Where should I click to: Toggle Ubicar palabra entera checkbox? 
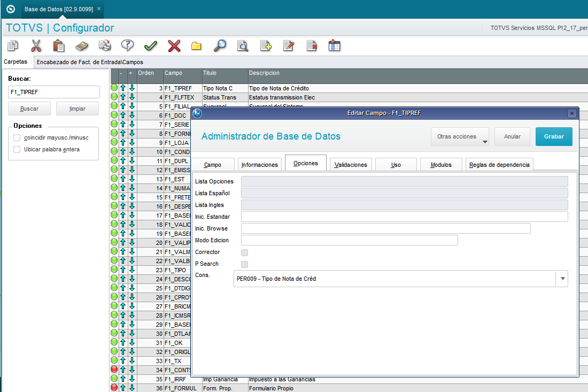pos(17,149)
